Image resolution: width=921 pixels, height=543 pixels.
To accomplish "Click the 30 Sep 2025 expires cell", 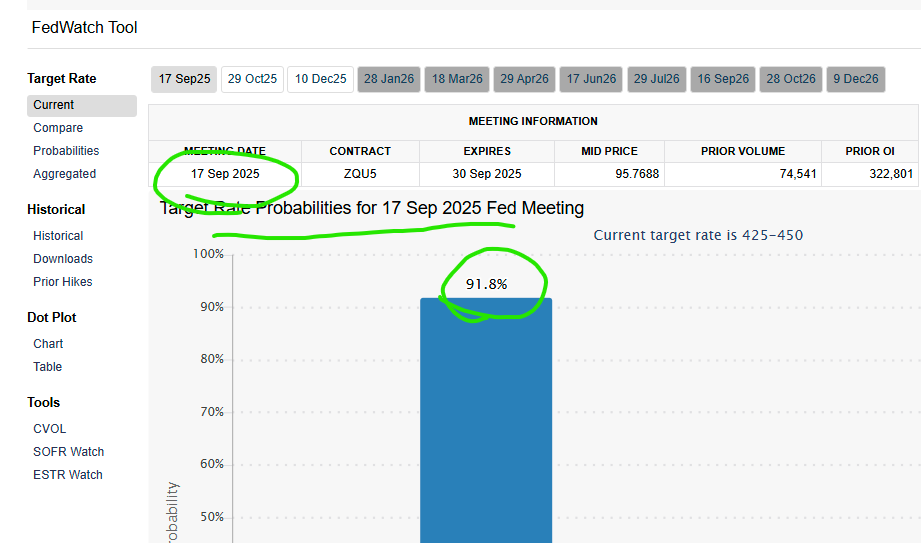I will pyautogui.click(x=487, y=174).
